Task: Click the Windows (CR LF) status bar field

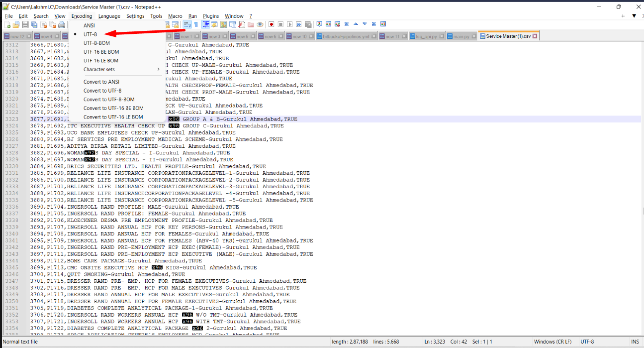Action: [x=552, y=342]
